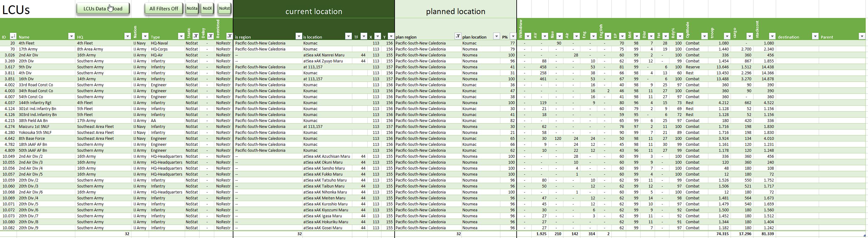Open the active Delay column filter
The height and width of the screenshot is (238, 868).
(210, 36)
